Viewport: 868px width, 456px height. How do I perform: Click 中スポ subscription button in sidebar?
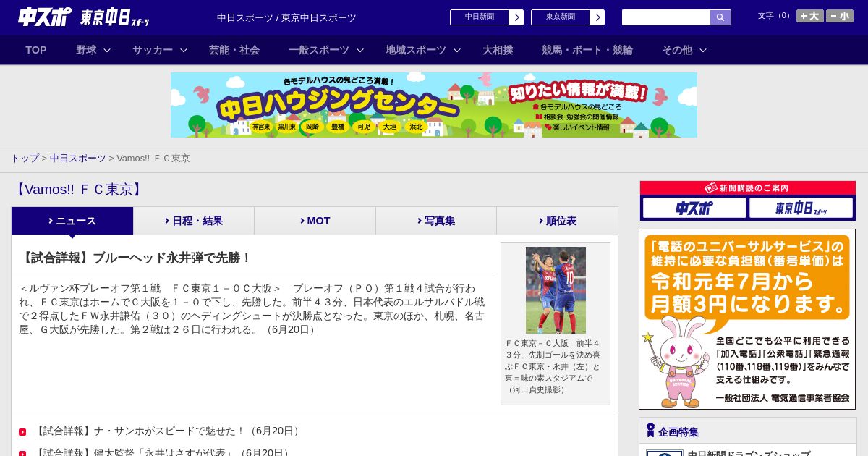(x=694, y=208)
